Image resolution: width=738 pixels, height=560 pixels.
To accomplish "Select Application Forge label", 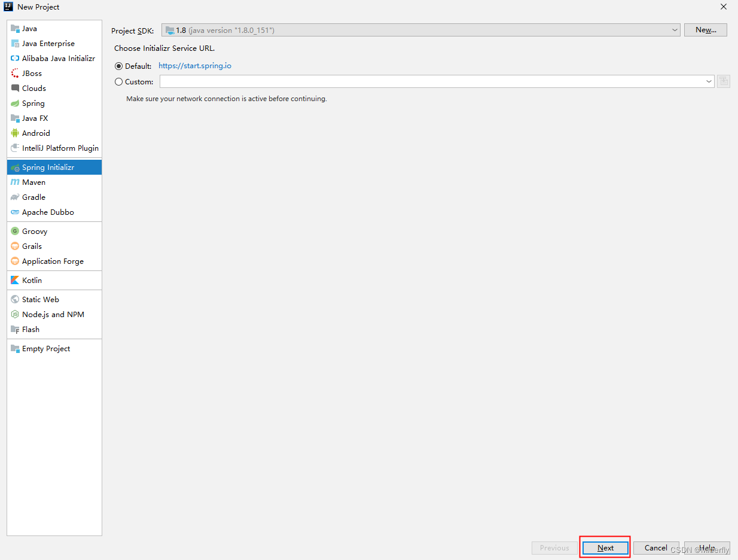I will [53, 261].
